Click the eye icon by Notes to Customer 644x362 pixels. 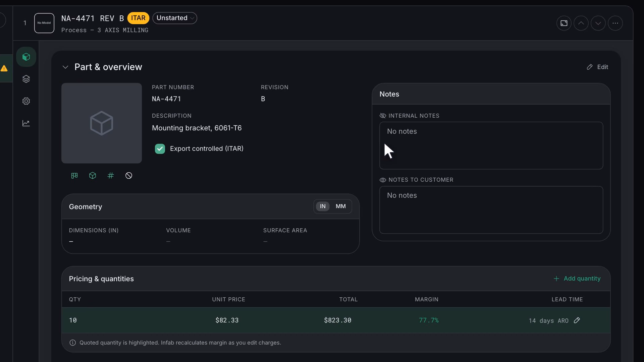pos(383,180)
